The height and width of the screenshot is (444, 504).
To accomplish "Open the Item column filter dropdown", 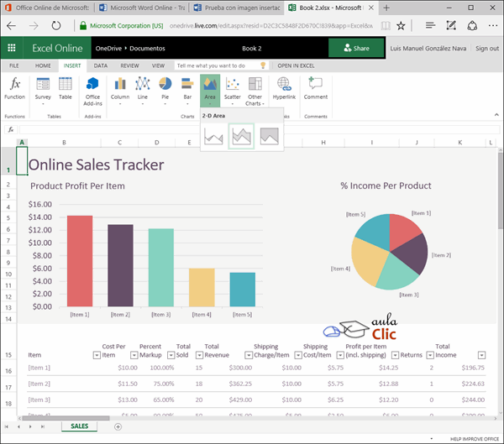I will [x=97, y=355].
